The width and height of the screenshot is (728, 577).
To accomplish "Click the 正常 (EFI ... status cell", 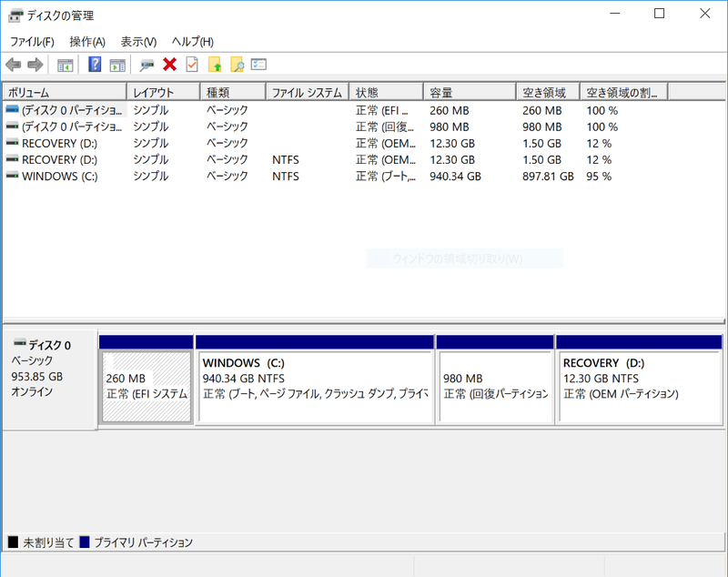I will pyautogui.click(x=382, y=110).
